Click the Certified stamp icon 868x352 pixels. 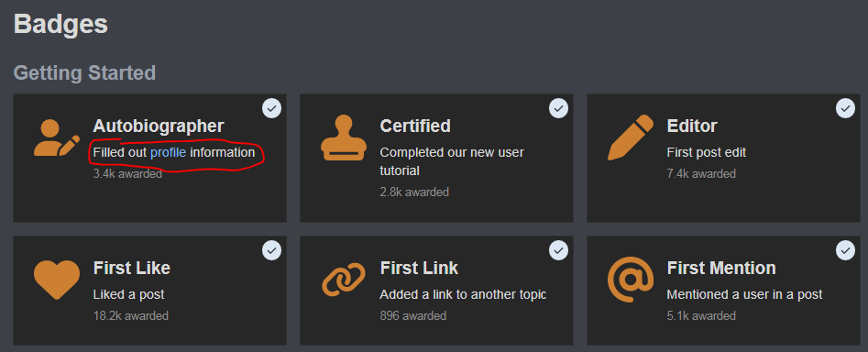pos(344,137)
